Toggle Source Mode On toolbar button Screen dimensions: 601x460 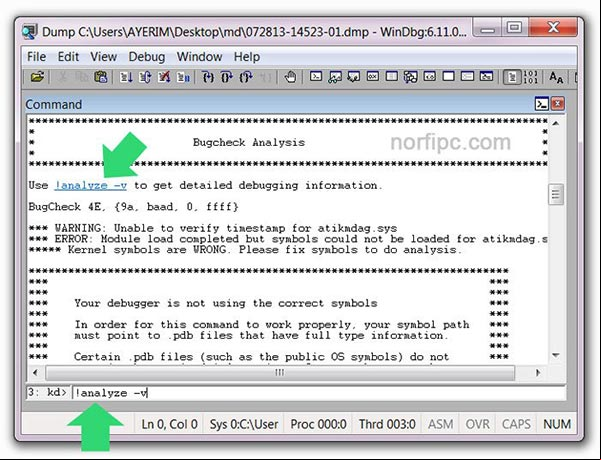coord(512,77)
